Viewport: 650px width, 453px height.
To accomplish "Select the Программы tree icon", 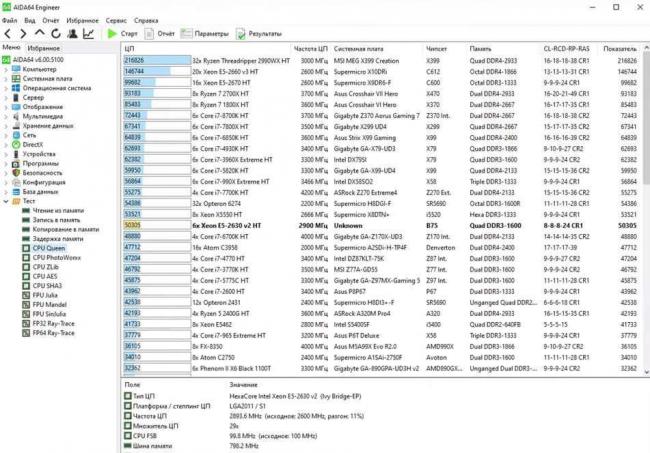I will [x=16, y=163].
